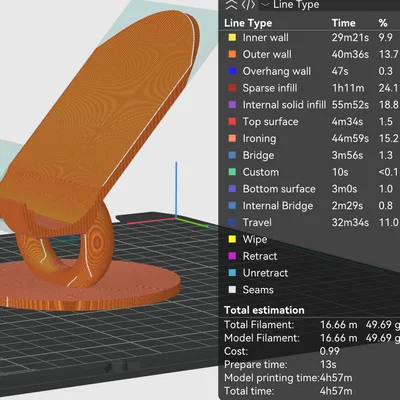Screen dimensions: 400x400
Task: Toggle Retract magenta color swatch
Action: (x=232, y=256)
